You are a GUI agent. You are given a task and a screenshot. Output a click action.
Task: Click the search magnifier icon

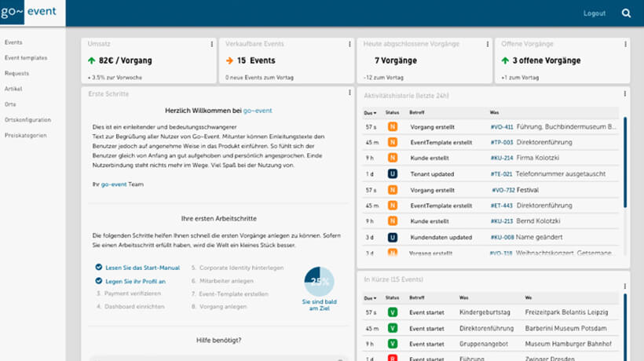point(626,13)
